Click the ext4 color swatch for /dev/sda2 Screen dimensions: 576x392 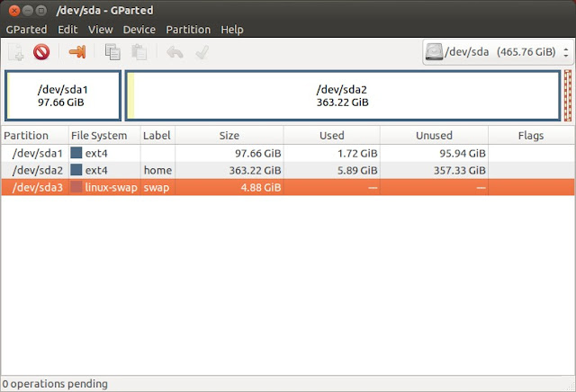tap(76, 170)
